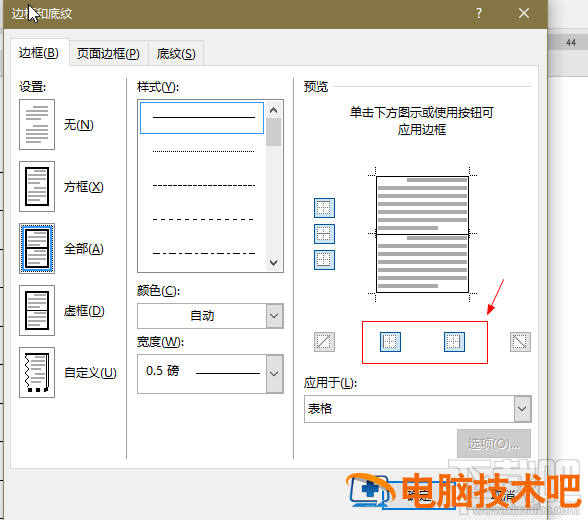Select the short-dash line style

pyautogui.click(x=203, y=185)
